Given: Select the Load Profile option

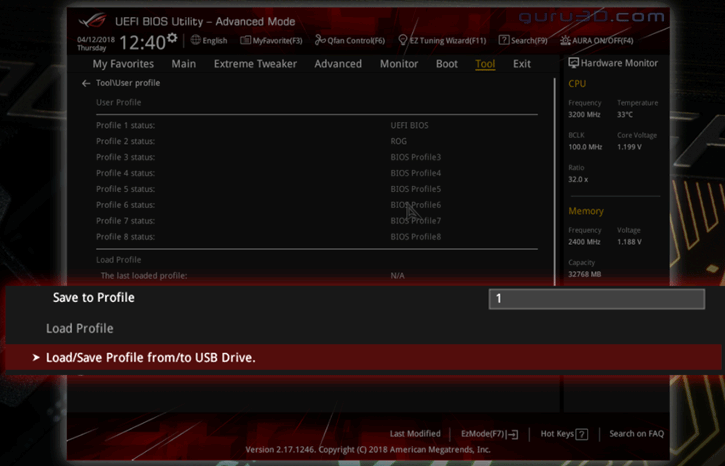Looking at the screenshot, I should coord(80,328).
